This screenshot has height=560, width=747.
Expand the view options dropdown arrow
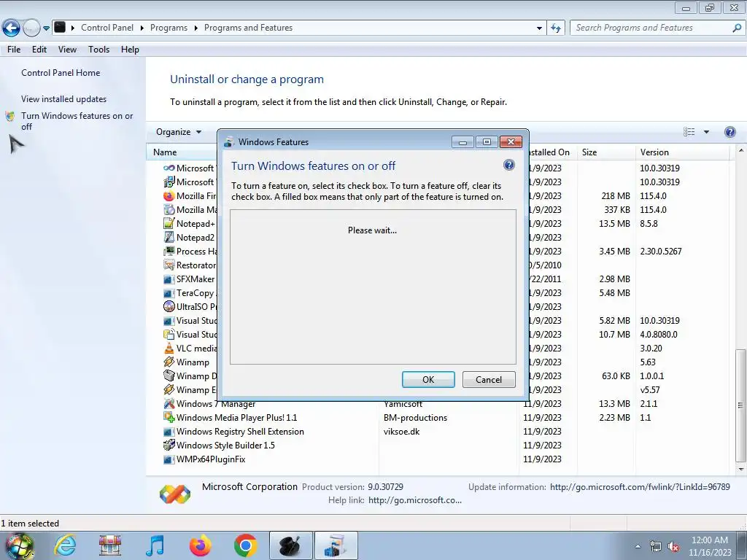(706, 132)
